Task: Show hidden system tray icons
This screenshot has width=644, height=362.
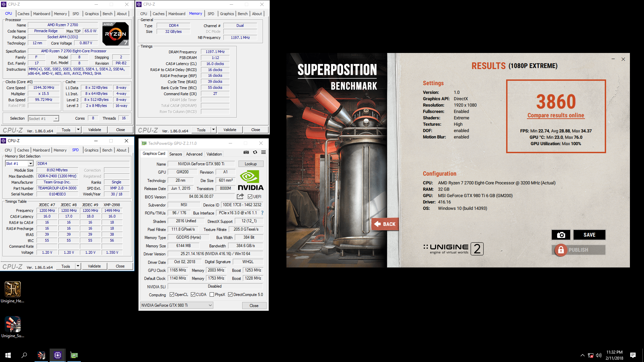Action: (x=583, y=355)
